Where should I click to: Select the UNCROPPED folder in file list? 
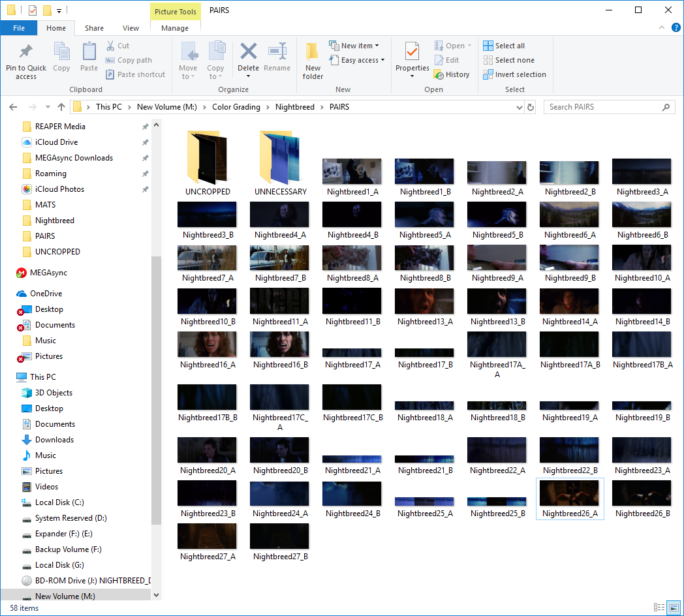point(208,163)
